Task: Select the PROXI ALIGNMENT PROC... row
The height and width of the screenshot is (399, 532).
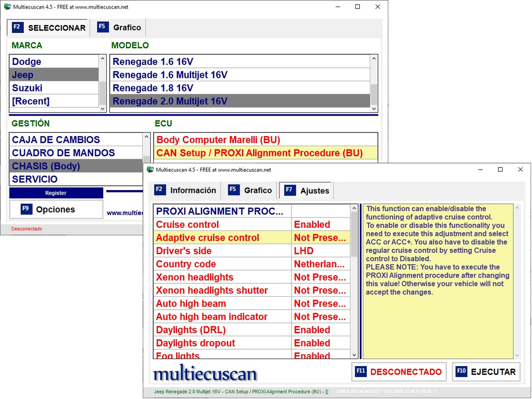Action: 252,211
